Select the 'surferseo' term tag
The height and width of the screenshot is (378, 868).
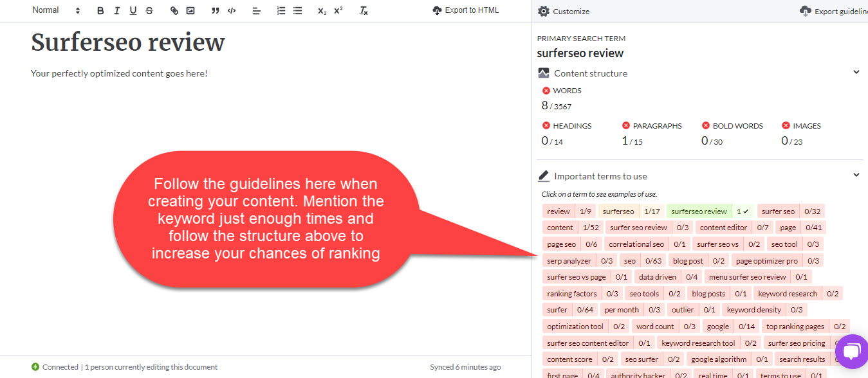631,212
